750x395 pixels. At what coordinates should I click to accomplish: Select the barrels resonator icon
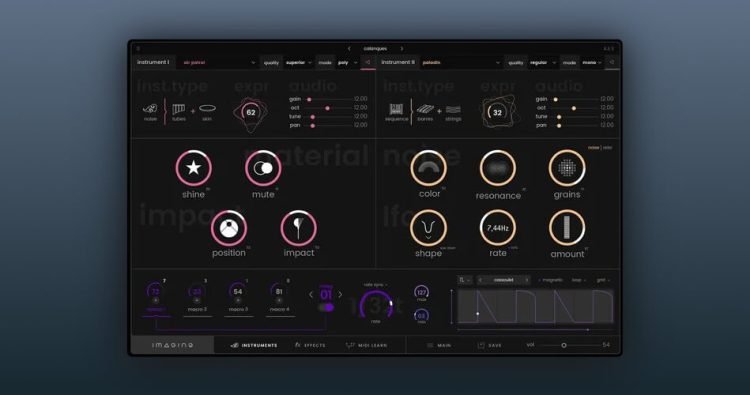pos(425,109)
